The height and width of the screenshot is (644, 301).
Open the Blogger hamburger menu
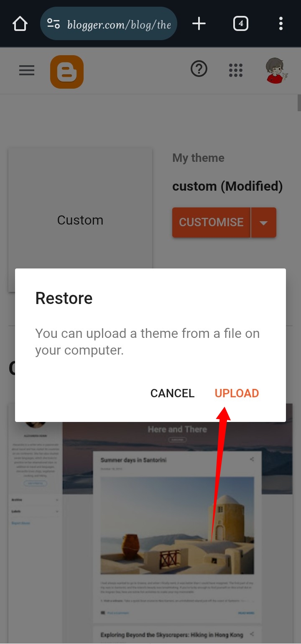pos(27,70)
